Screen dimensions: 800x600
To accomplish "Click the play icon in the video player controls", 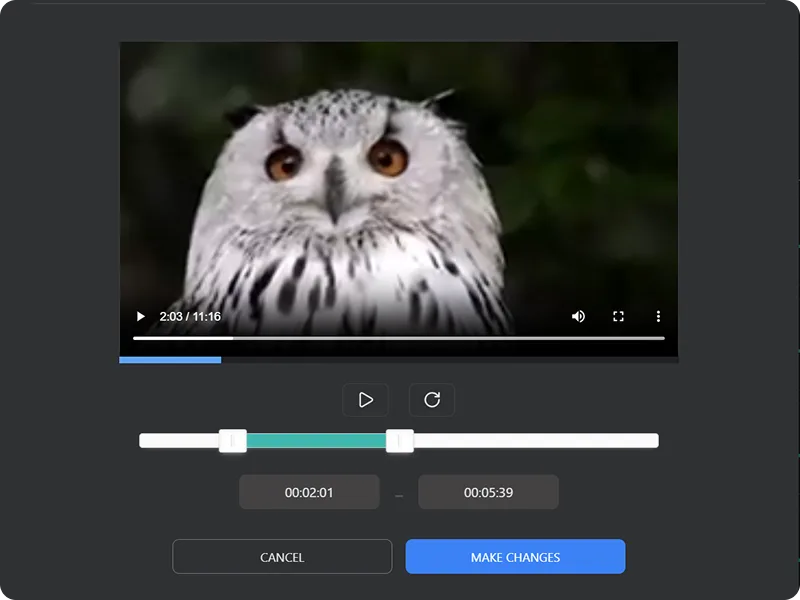I will (139, 316).
